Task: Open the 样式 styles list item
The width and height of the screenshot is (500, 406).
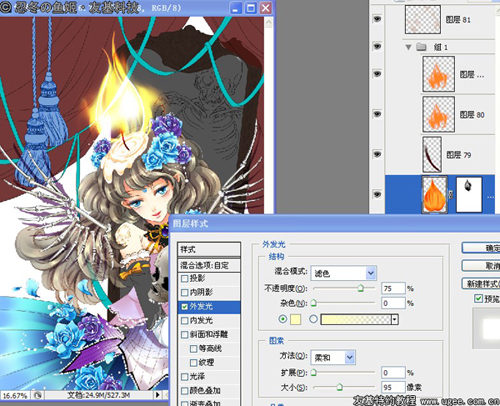Action: click(x=209, y=250)
